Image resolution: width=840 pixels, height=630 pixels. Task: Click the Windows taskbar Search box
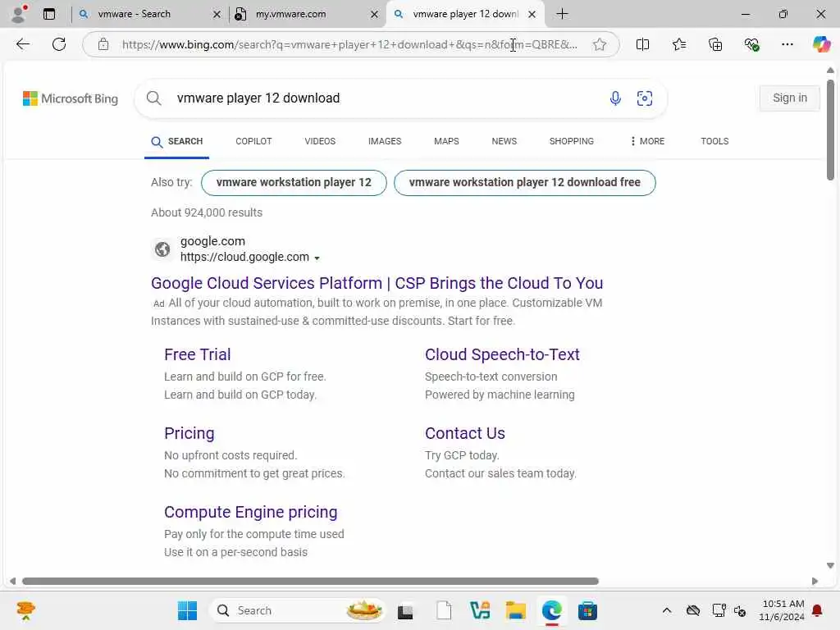point(298,610)
